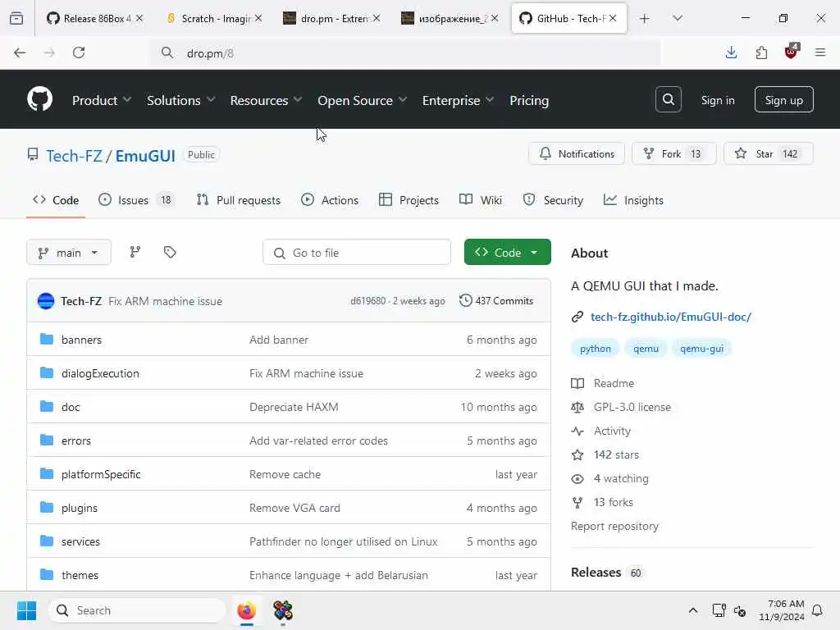The image size is (840, 630).
Task: Open the Insights tab
Action: (x=633, y=200)
